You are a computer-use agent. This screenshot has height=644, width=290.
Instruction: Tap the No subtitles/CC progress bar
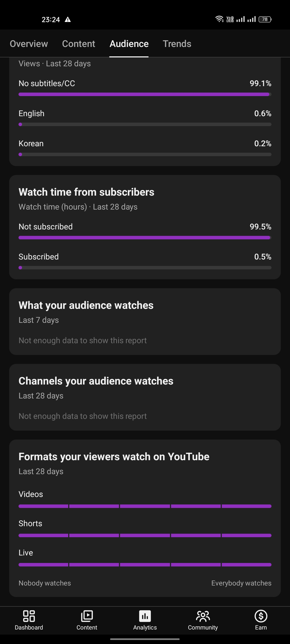click(145, 94)
